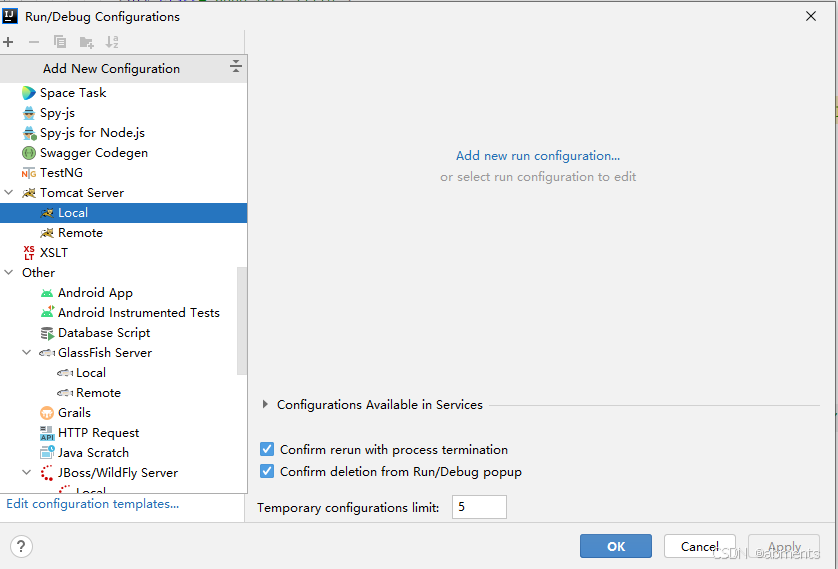Click the Sort Configurations alphabetically icon
The image size is (838, 569).
(x=113, y=42)
